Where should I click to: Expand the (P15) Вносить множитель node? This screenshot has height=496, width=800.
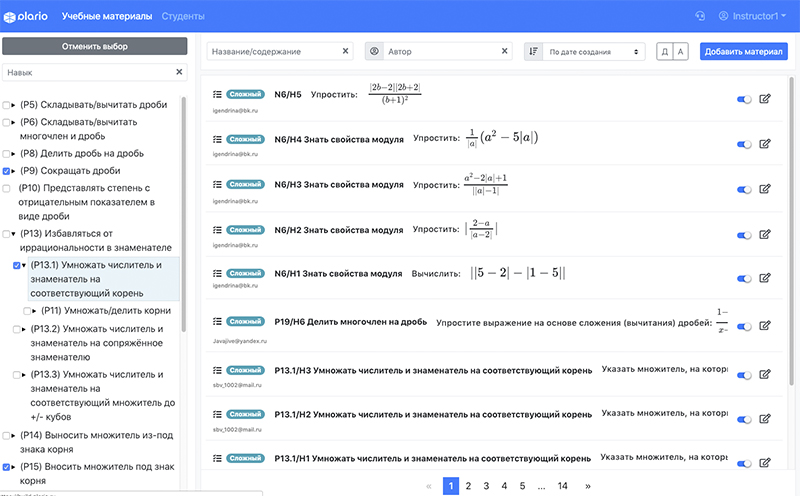[13, 467]
